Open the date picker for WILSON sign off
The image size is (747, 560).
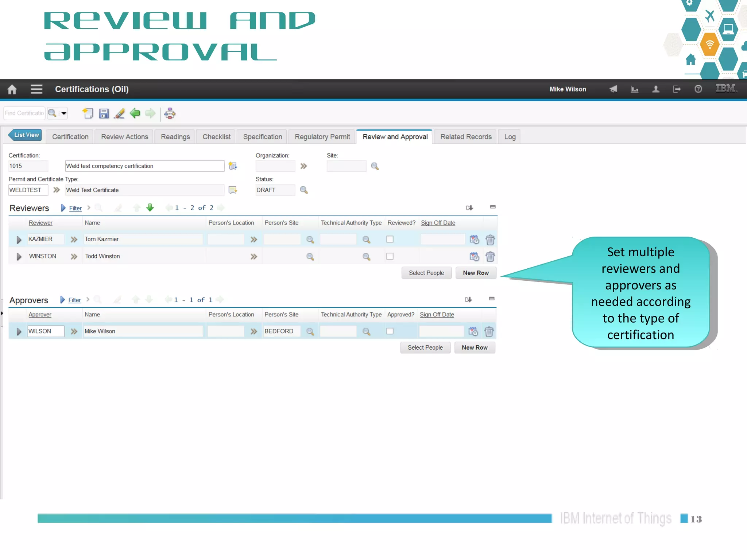coord(473,331)
